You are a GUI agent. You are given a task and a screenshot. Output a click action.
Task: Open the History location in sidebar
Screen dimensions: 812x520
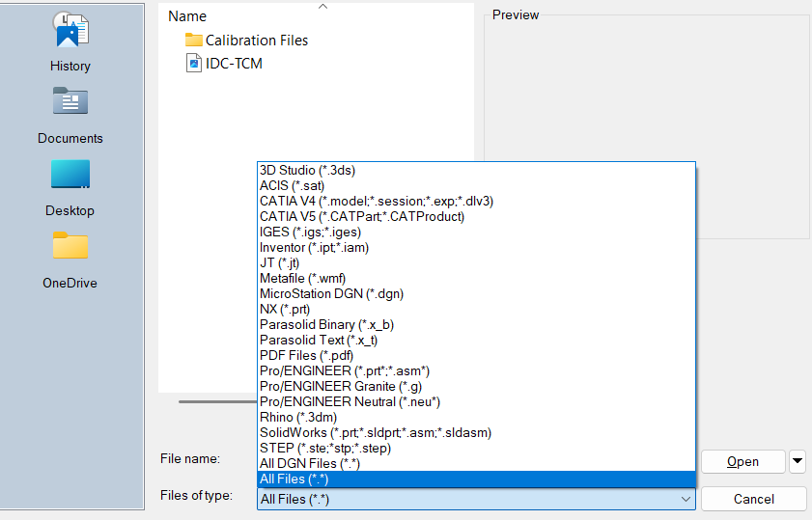70,42
